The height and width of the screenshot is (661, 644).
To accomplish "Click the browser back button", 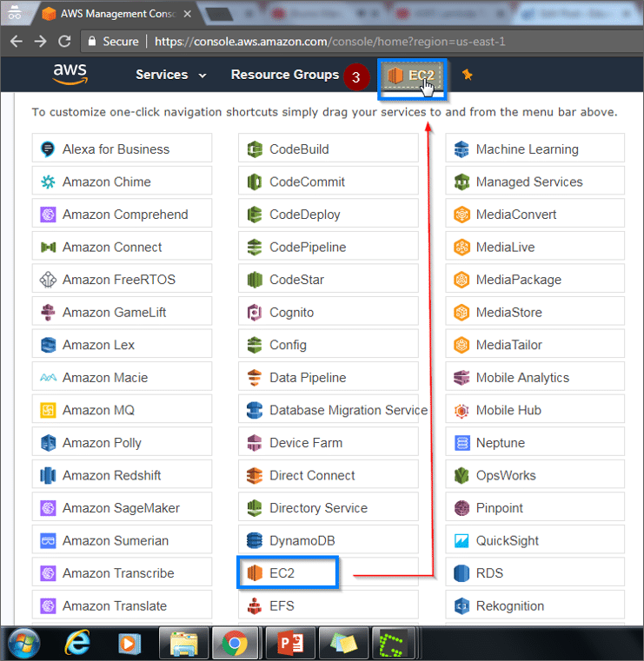I will pos(16,42).
